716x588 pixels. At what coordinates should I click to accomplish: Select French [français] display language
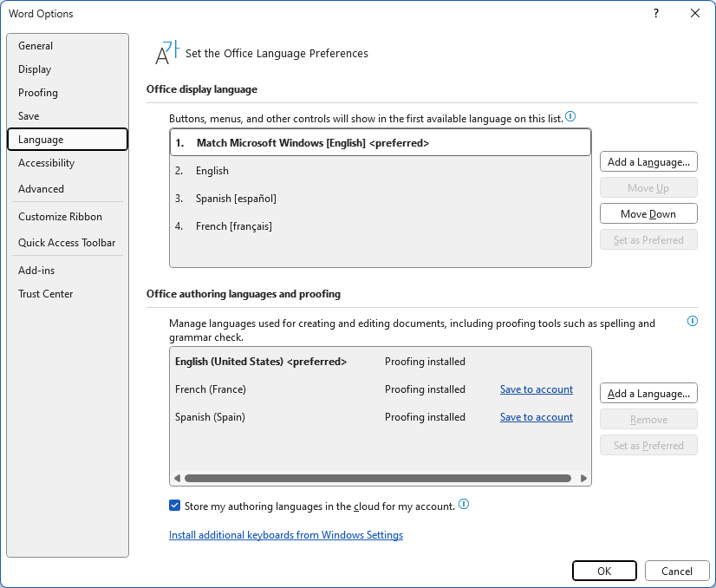[x=381, y=226]
